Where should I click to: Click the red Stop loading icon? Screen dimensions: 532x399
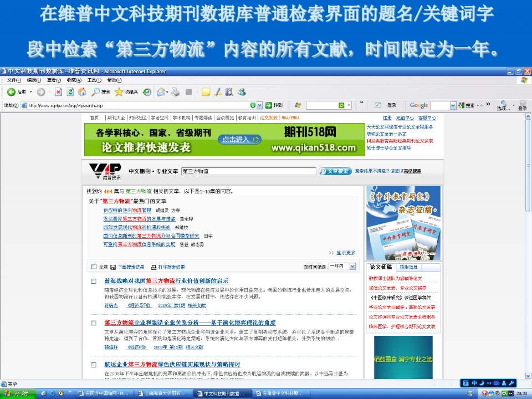point(58,92)
